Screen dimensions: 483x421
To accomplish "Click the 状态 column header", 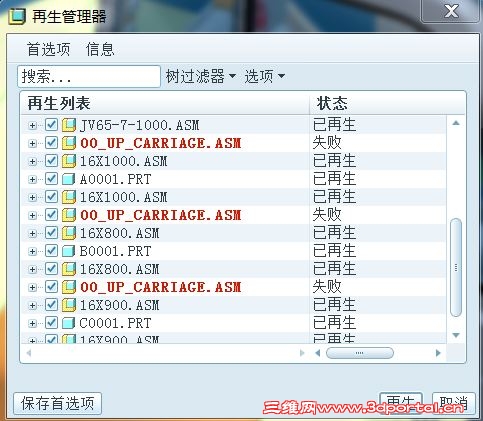I will coord(387,103).
